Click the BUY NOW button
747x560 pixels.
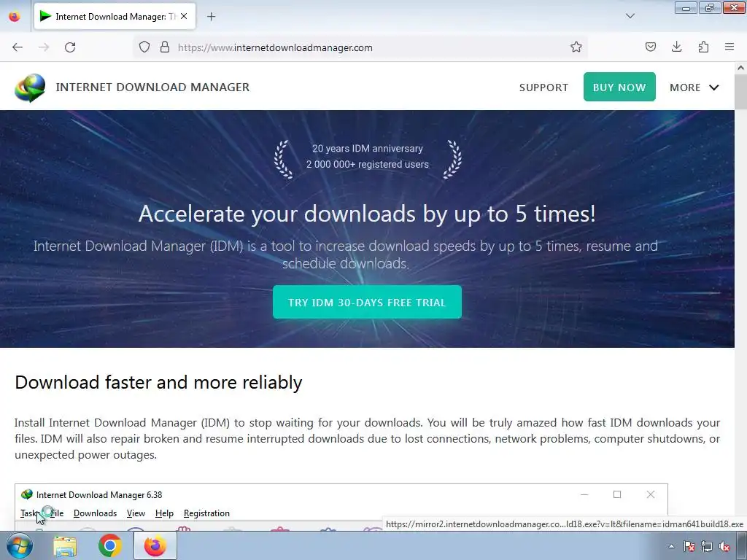tap(619, 87)
